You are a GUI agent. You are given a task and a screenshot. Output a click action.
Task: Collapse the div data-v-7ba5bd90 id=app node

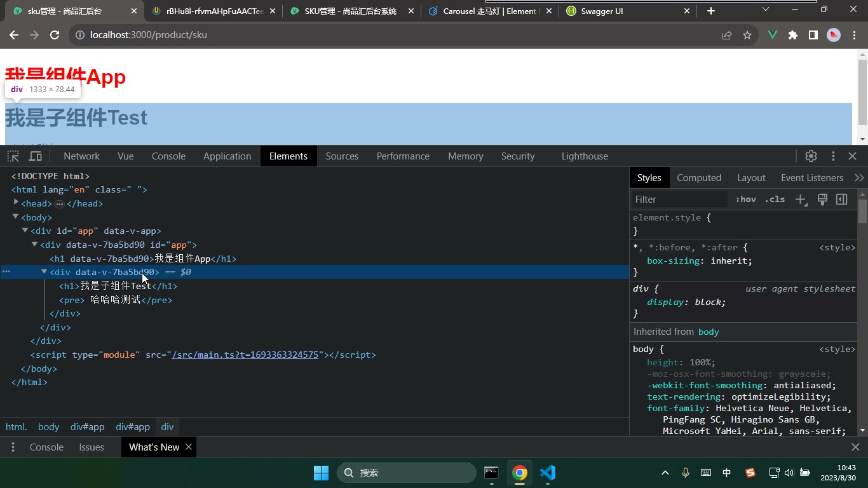(35, 244)
